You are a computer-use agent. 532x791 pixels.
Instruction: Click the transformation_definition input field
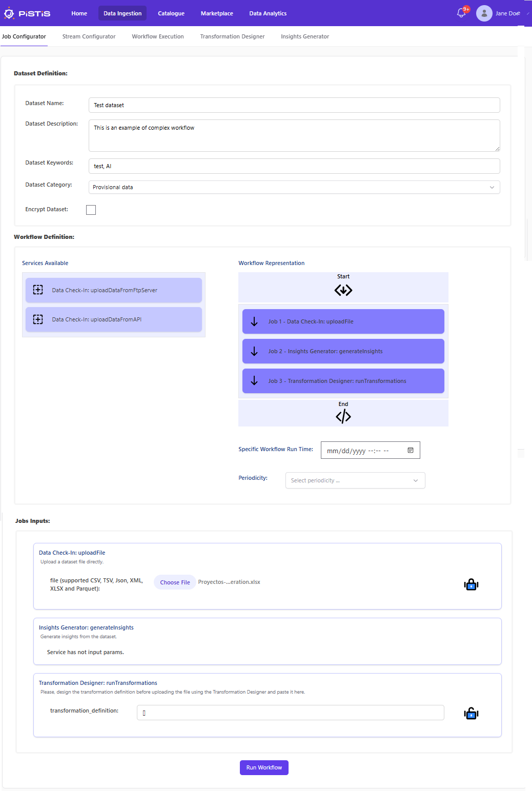pos(291,713)
